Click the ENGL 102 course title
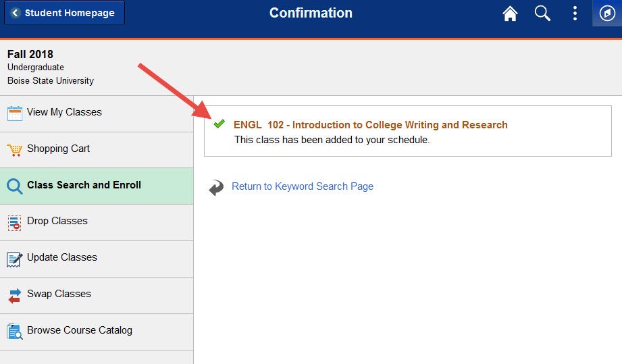The height and width of the screenshot is (364, 622). coord(371,125)
